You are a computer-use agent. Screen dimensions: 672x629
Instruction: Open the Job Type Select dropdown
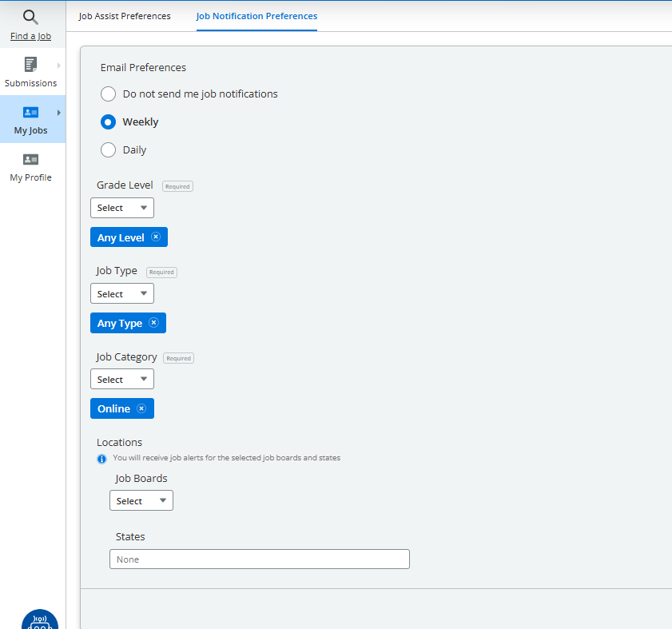[122, 294]
